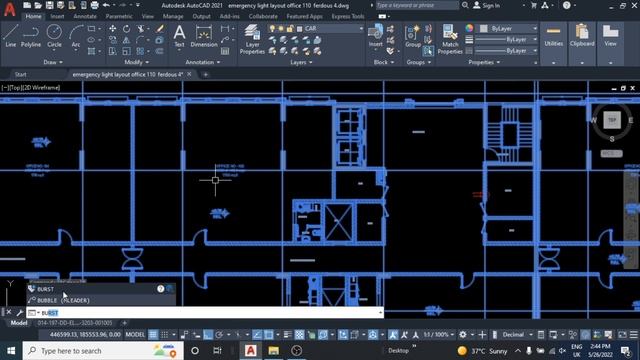Select the Scale tool in Modify panel
Image resolution: width=640 pixels, height=360 pixels.
tap(127, 51)
